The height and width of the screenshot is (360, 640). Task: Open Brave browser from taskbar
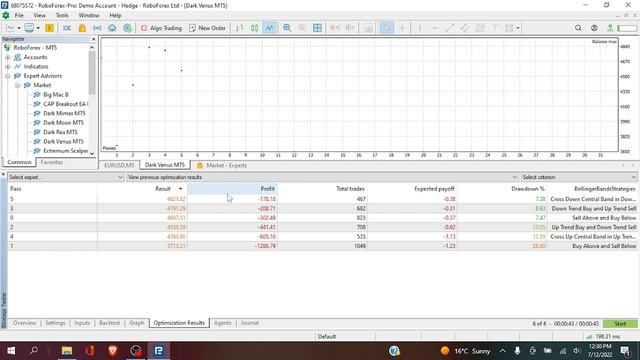(113, 351)
